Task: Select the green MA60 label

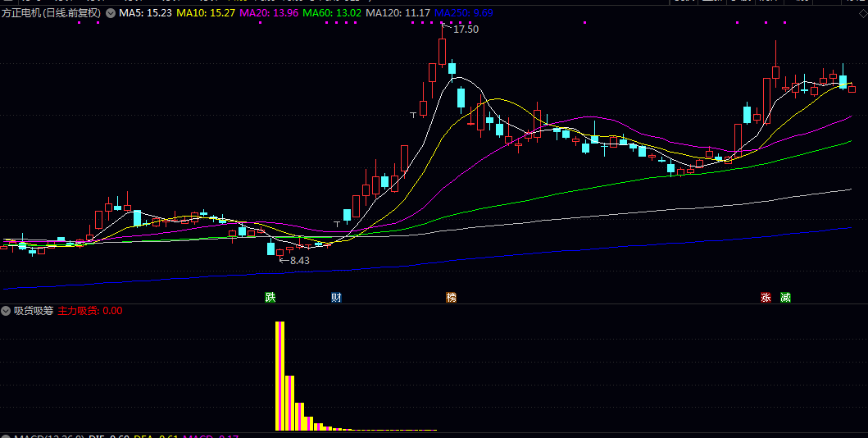Action: [x=332, y=13]
